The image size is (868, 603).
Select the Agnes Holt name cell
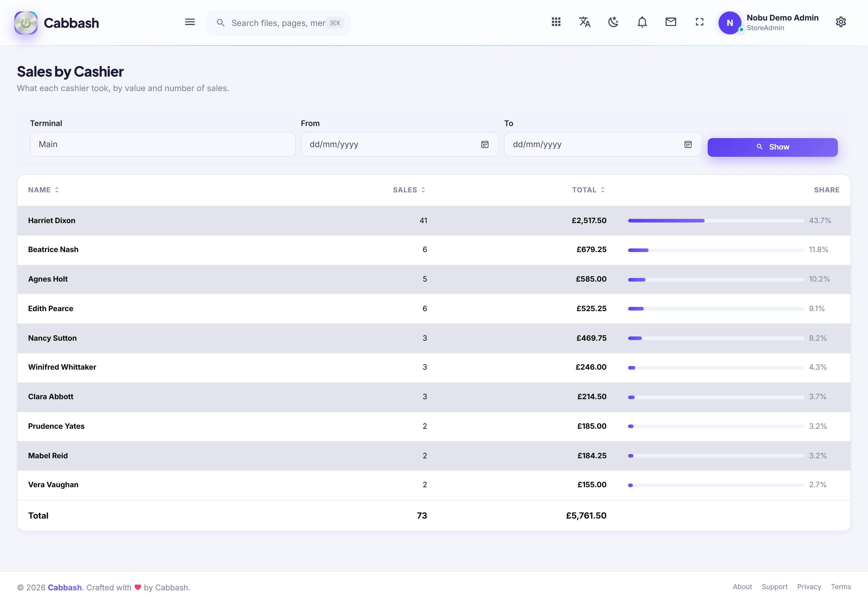pyautogui.click(x=48, y=279)
